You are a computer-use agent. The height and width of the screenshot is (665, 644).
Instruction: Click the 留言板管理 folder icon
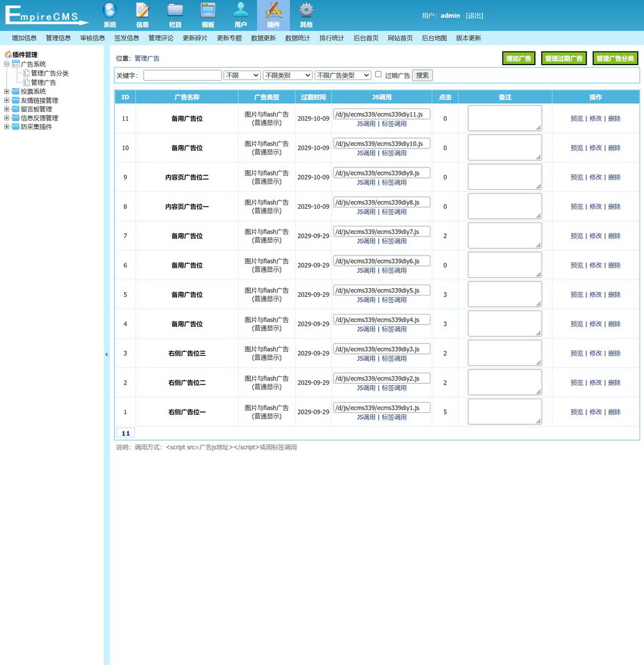pos(16,109)
